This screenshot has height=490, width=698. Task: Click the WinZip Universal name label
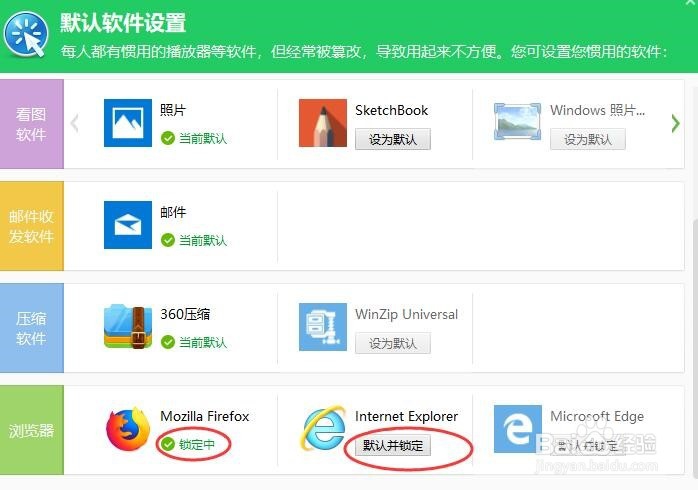coord(406,314)
